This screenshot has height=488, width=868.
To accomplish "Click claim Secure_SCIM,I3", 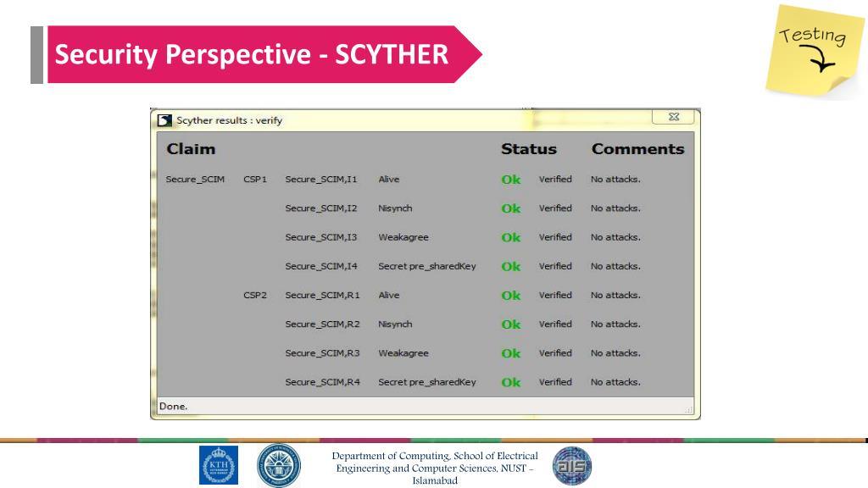I will pyautogui.click(x=321, y=237).
